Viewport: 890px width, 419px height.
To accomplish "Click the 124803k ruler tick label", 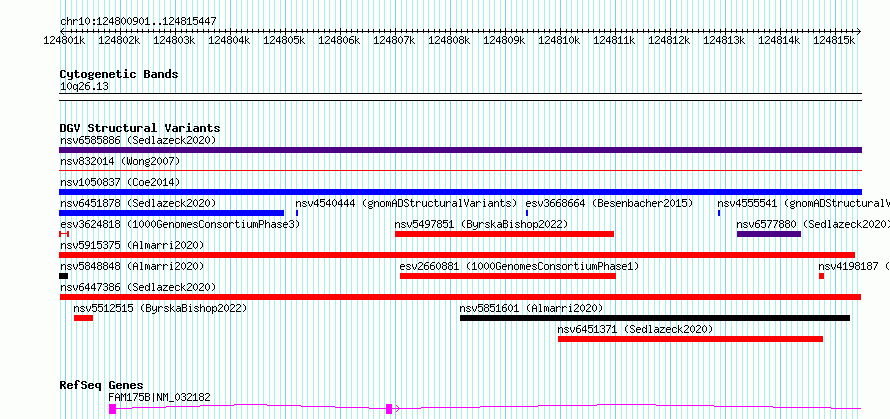I will click(174, 40).
